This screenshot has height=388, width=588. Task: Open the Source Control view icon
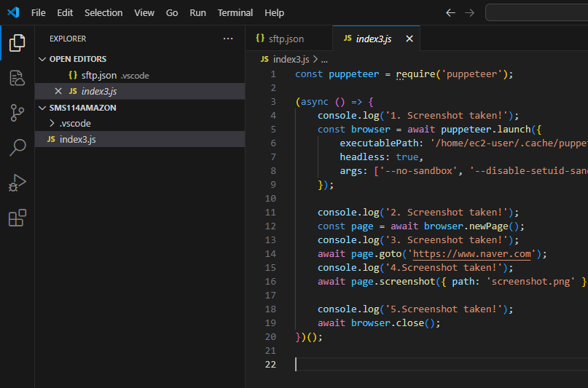[x=17, y=113]
